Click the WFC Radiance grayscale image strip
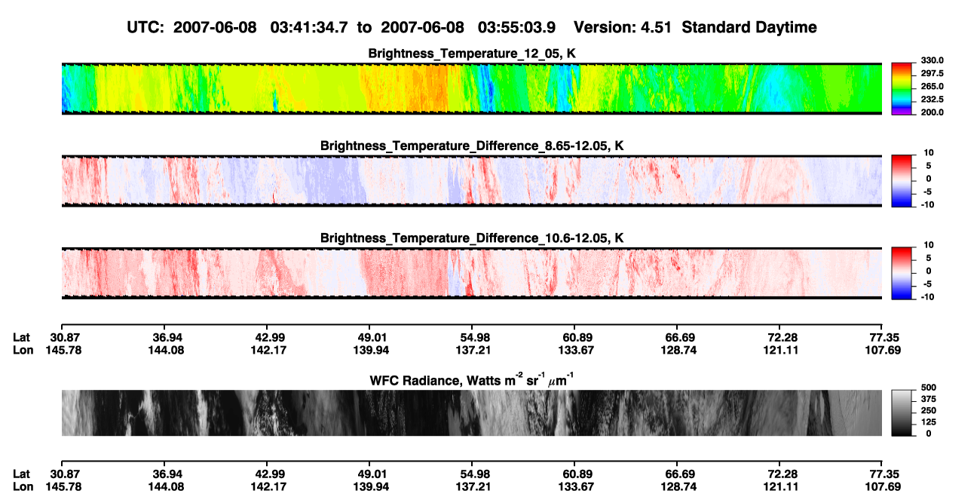 click(x=471, y=413)
